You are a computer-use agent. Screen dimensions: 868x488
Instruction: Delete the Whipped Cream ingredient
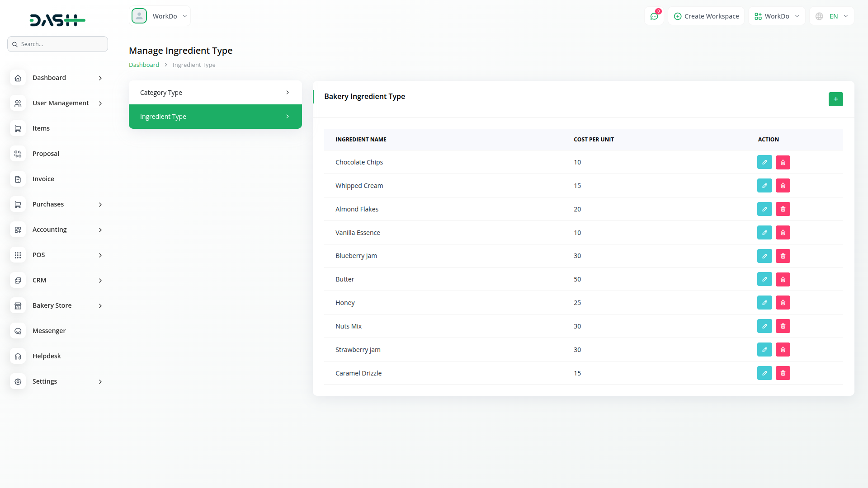(x=783, y=186)
